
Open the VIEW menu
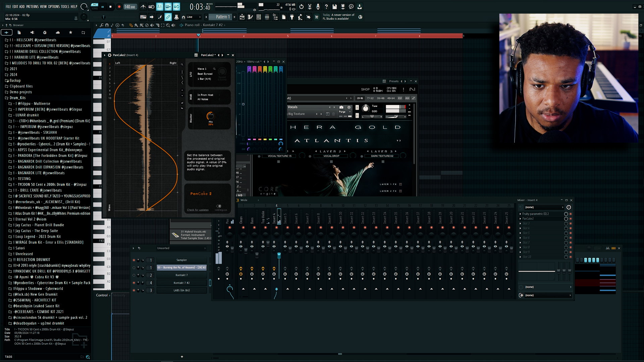pyautogui.click(x=43, y=7)
